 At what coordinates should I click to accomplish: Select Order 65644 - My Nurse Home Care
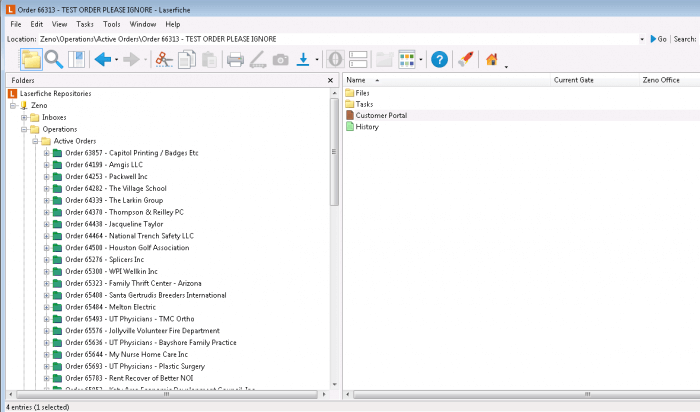(126, 354)
